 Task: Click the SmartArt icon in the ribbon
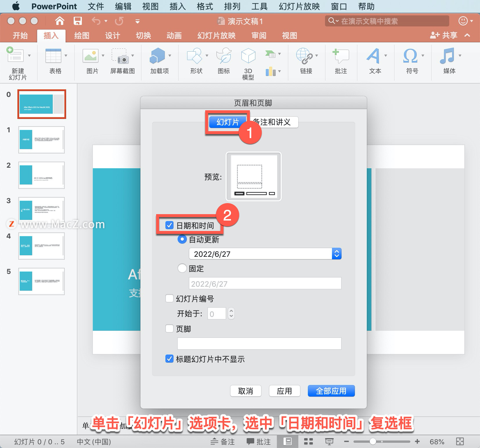(x=270, y=54)
